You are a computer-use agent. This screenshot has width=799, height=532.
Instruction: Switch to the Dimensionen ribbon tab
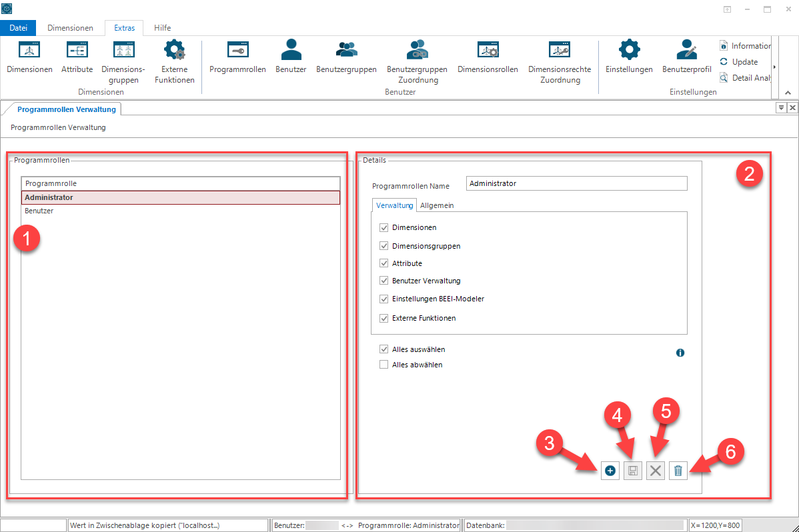(x=70, y=28)
